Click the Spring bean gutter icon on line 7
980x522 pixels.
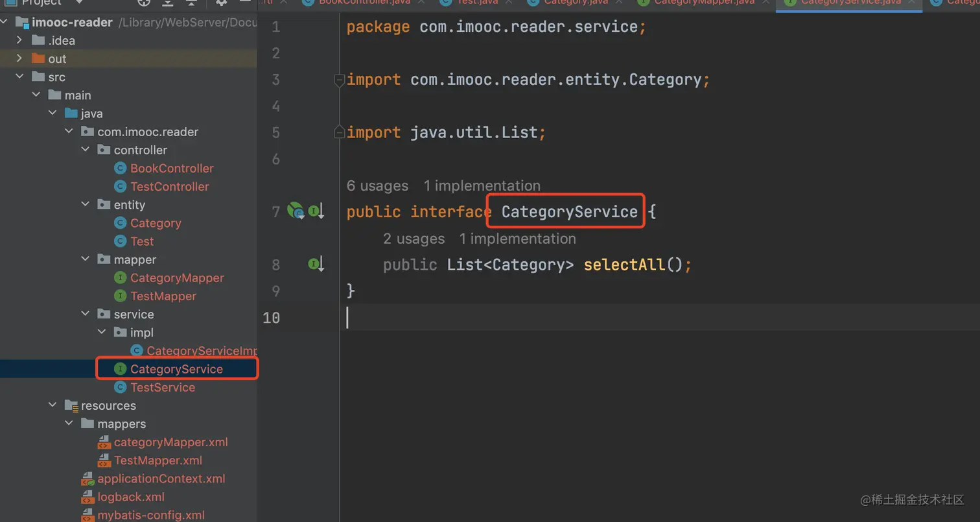coord(296,210)
